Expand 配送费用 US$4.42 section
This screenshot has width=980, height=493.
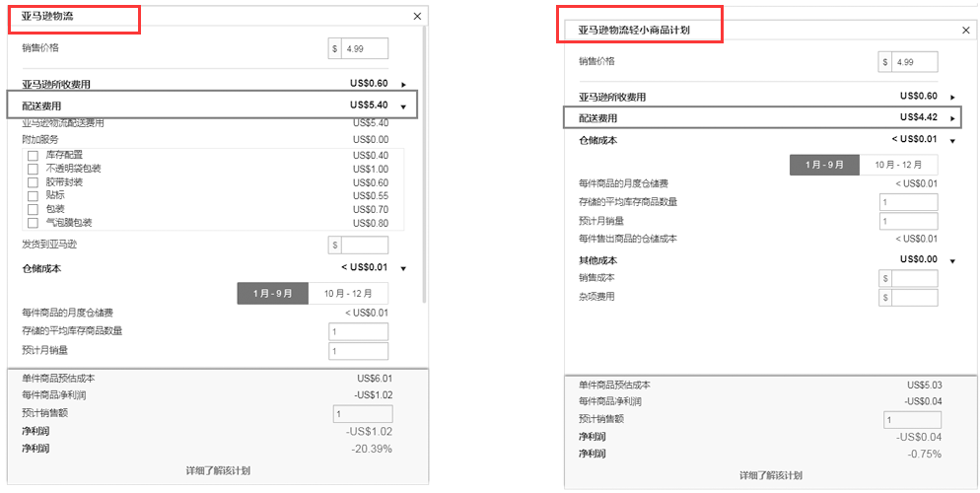tap(952, 118)
